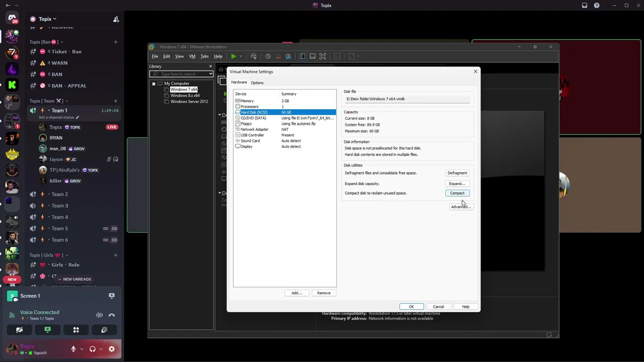Stop screen sharing in Discord
The image size is (644, 362).
click(112, 296)
